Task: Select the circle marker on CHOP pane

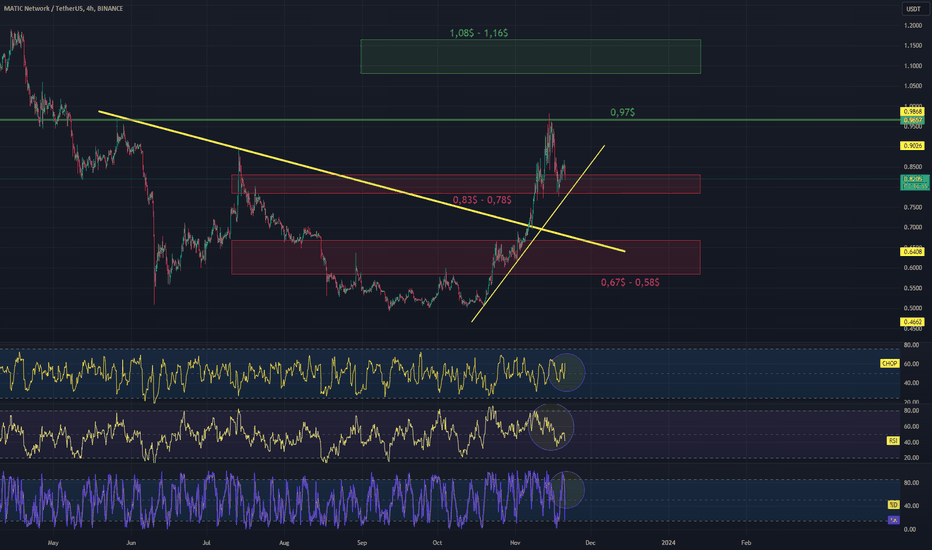Action: (566, 372)
